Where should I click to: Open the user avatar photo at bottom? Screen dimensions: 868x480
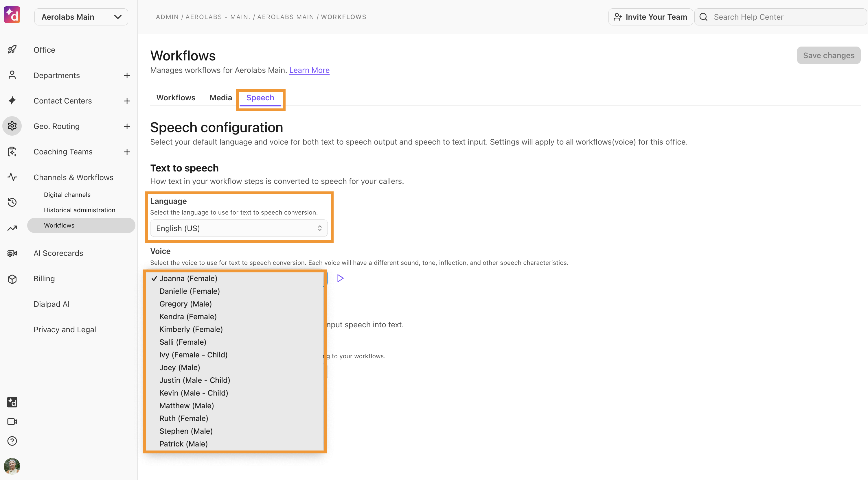[x=12, y=466]
